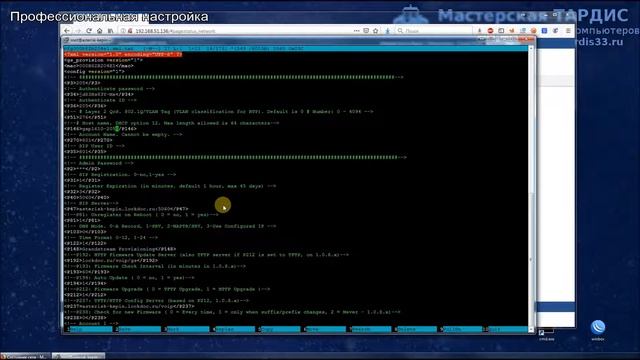Open the cmd.exe desktop shortcut
The width and height of the screenshot is (640, 360).
tap(546, 335)
